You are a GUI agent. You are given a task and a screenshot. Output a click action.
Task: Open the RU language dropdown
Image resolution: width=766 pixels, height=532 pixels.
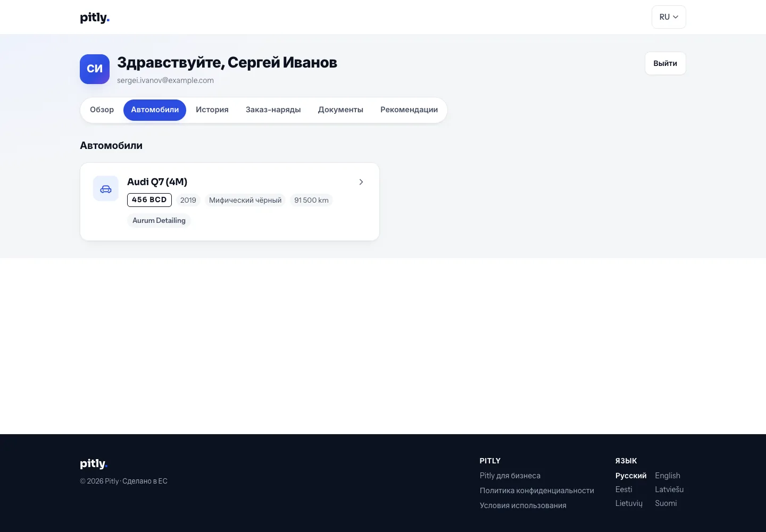[669, 17]
